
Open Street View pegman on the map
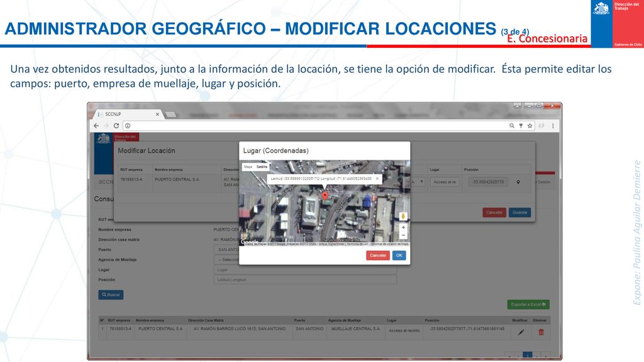[x=403, y=216]
